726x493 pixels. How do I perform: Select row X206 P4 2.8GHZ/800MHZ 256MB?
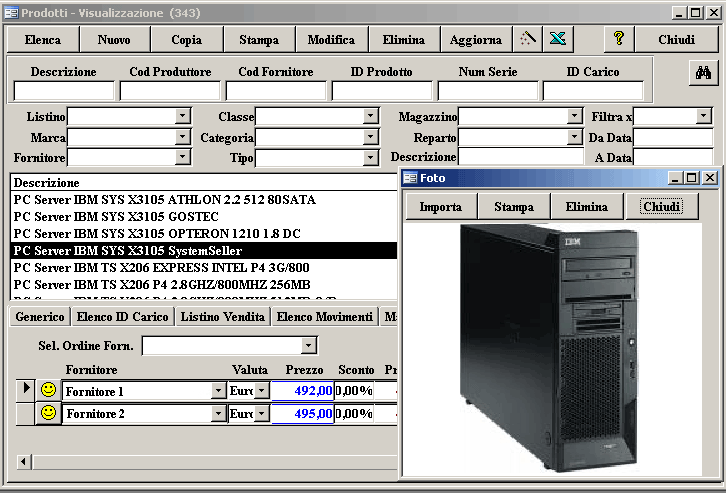click(x=204, y=285)
